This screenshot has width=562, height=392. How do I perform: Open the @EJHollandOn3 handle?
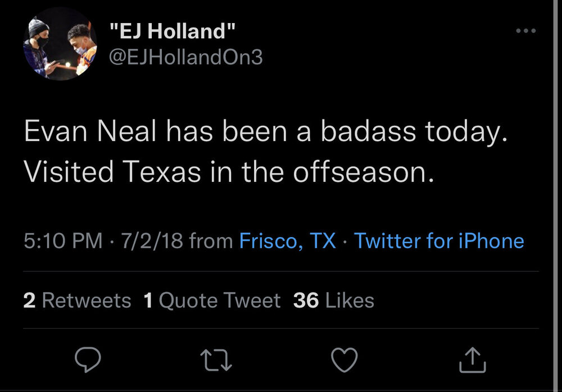coord(185,57)
